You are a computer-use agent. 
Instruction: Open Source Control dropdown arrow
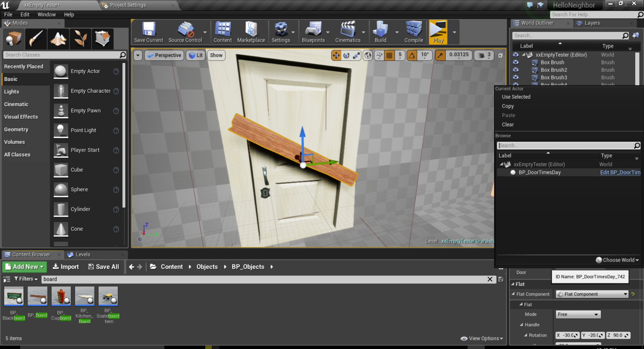205,32
